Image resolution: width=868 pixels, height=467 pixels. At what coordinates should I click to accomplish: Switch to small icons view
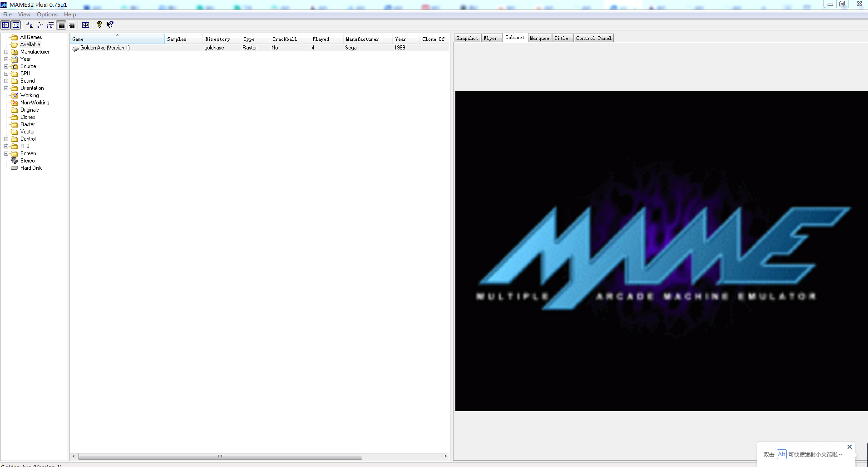39,25
